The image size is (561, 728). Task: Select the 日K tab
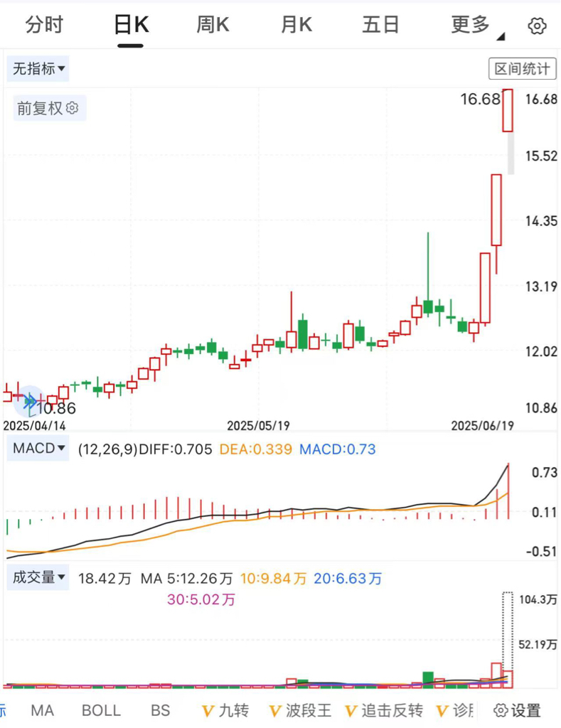131,25
